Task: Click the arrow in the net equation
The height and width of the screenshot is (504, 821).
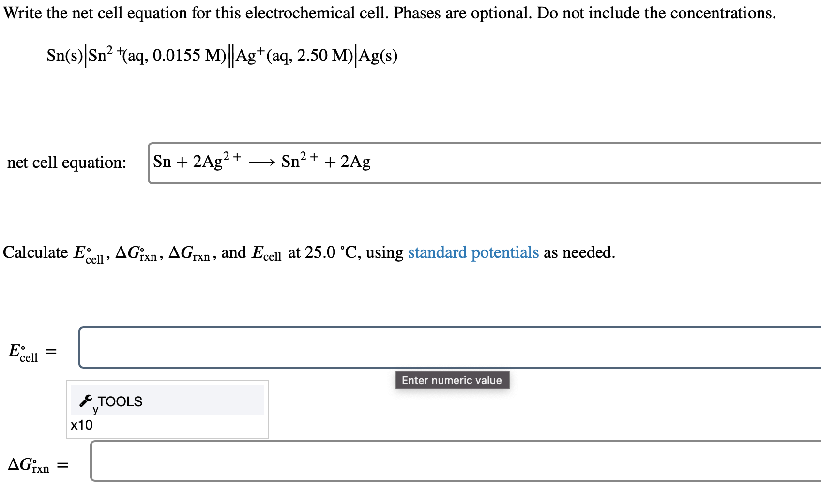Action: tap(263, 162)
